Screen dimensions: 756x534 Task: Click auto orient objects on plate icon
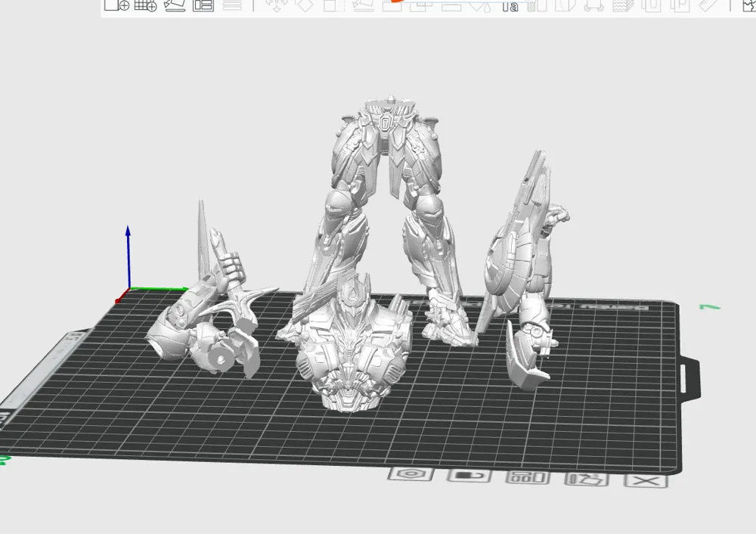(587, 479)
